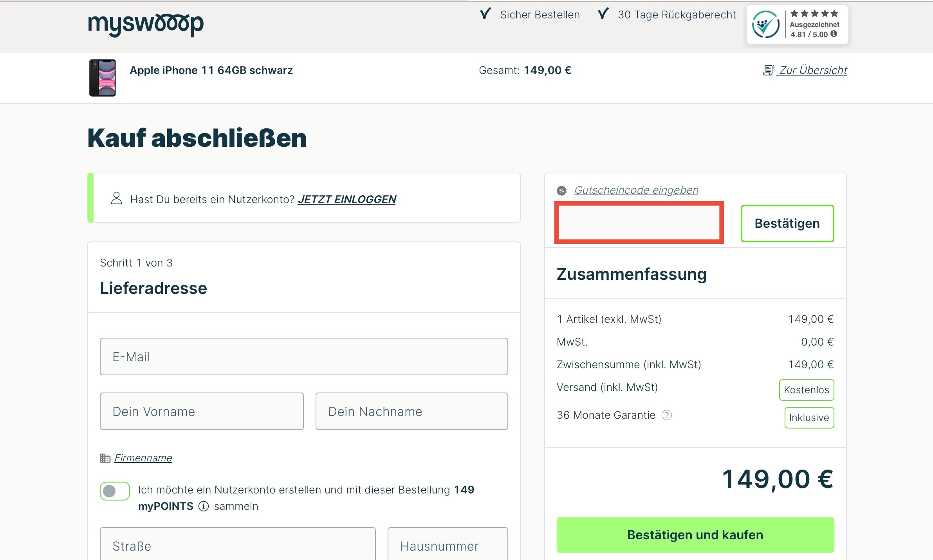933x560 pixels.
Task: Click the Kostenlos shipping badge
Action: [x=807, y=390]
